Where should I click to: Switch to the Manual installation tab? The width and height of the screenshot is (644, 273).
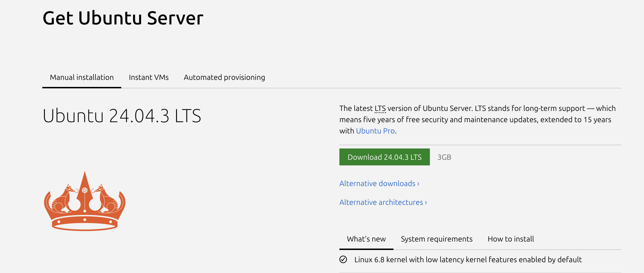(x=82, y=78)
